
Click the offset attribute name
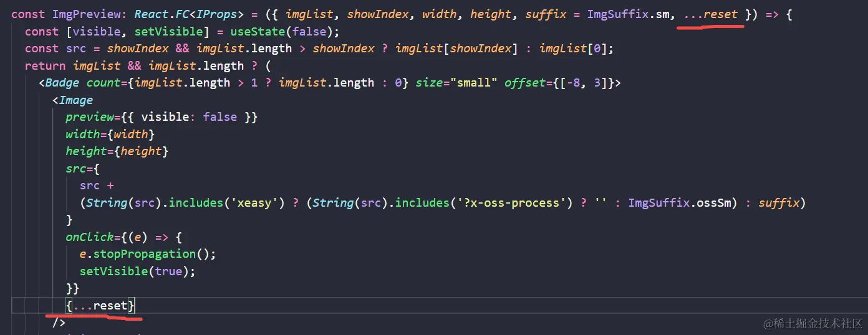(x=525, y=83)
